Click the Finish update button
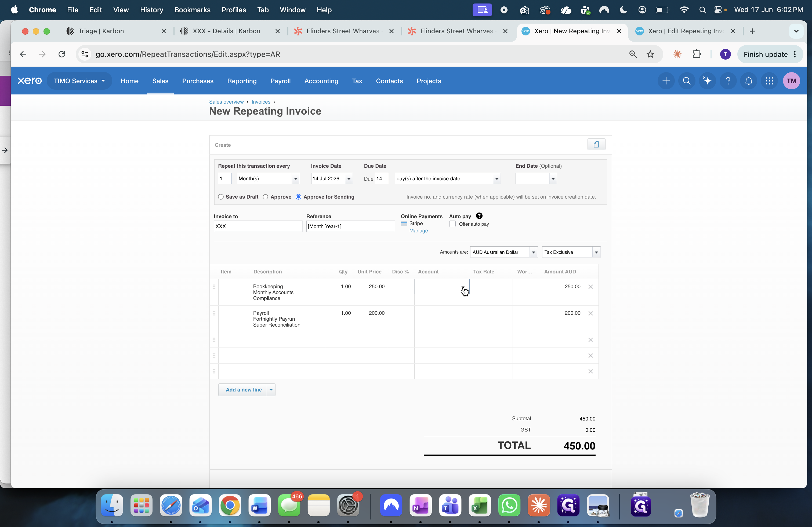This screenshot has width=812, height=527. tap(770, 54)
